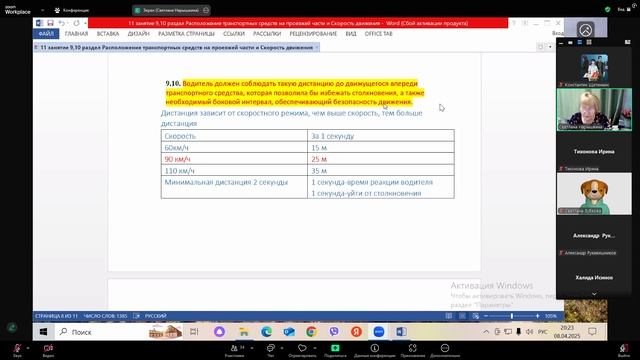
Task: Expand reactions options arrow
Action: pyautogui.click(x=315, y=348)
